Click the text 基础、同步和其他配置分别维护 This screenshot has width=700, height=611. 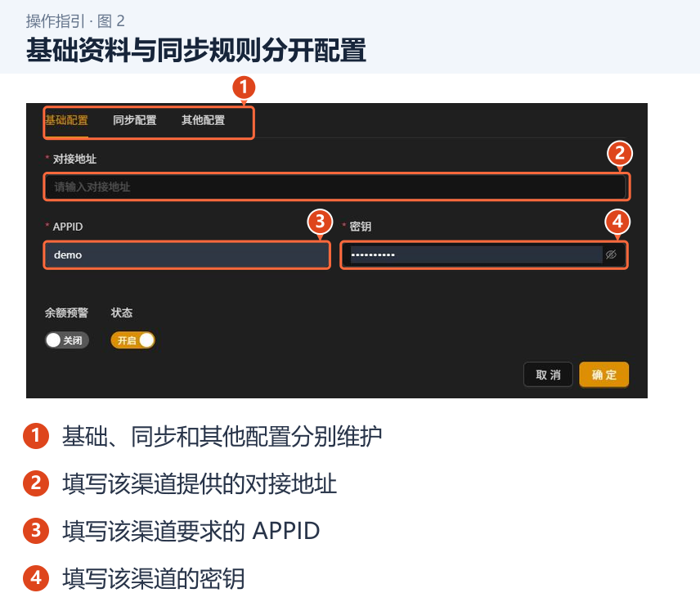[222, 436]
